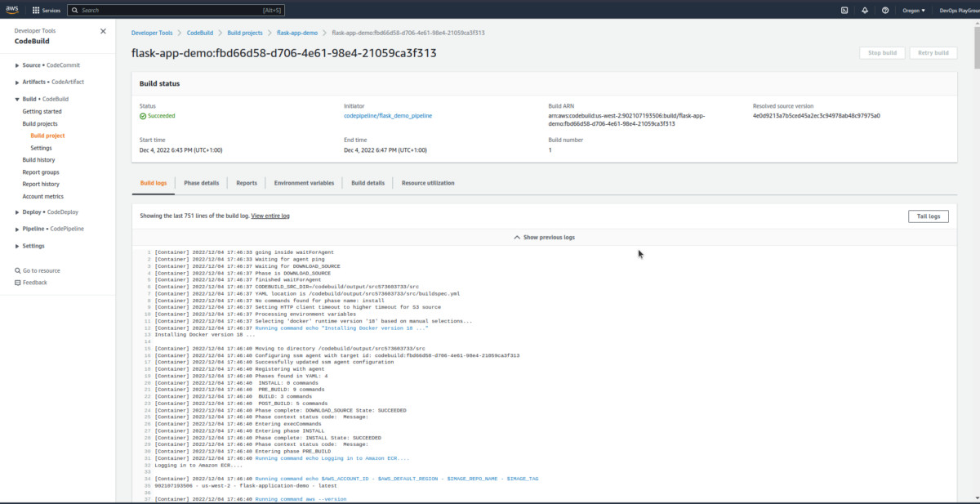Switch to the Environment variables tab
The width and height of the screenshot is (980, 504).
[304, 183]
